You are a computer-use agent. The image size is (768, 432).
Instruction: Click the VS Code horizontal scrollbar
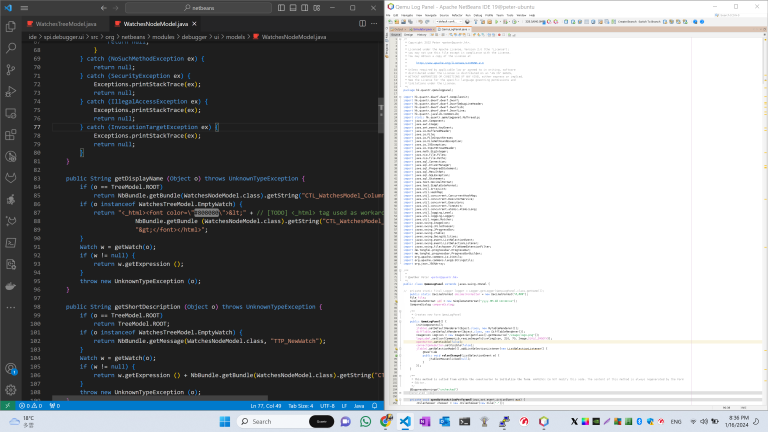point(160,398)
